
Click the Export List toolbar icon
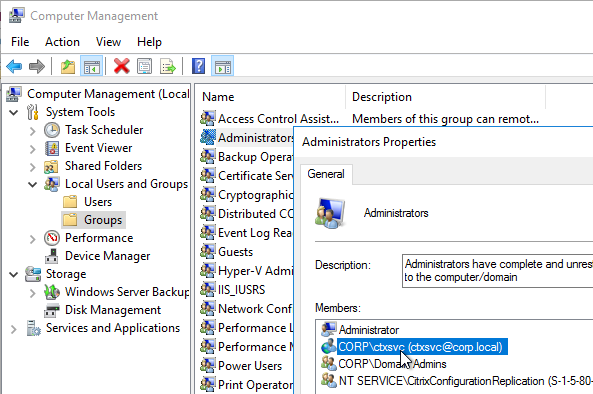click(x=168, y=67)
